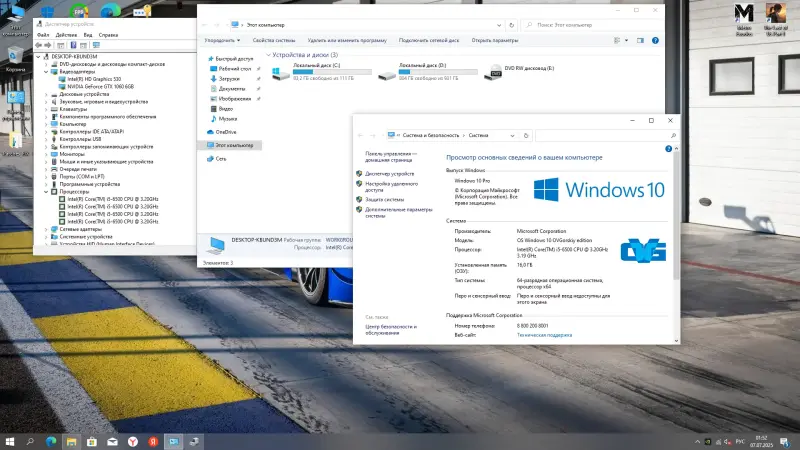The width and height of the screenshot is (800, 450).
Task: Click the view layout icon in Explorer toolbar
Action: [x=617, y=40]
